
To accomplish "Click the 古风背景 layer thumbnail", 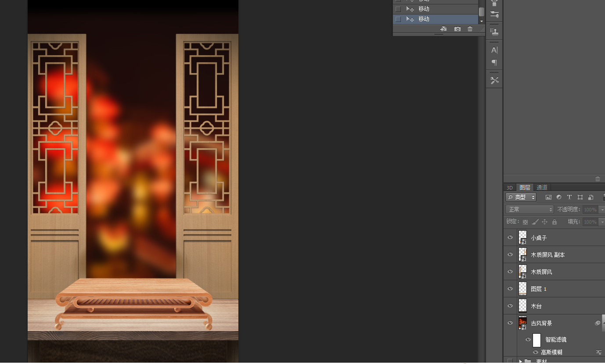I will [x=522, y=323].
